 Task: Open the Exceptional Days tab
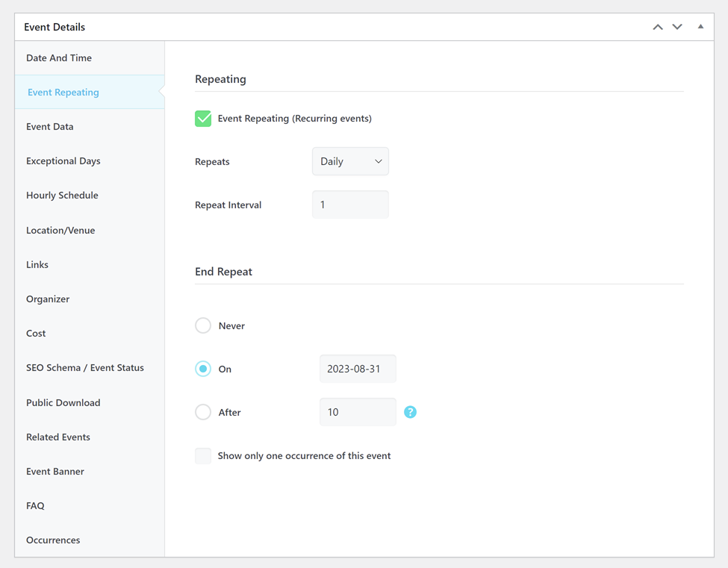coord(63,161)
